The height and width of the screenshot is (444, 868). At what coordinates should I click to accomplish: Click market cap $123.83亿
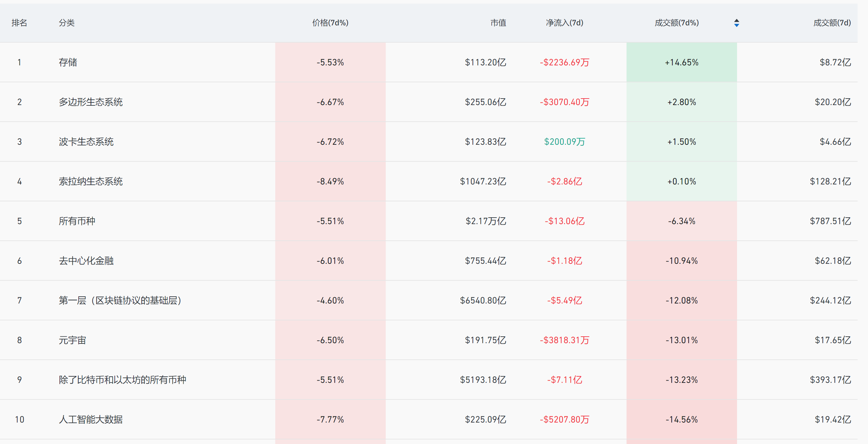486,142
